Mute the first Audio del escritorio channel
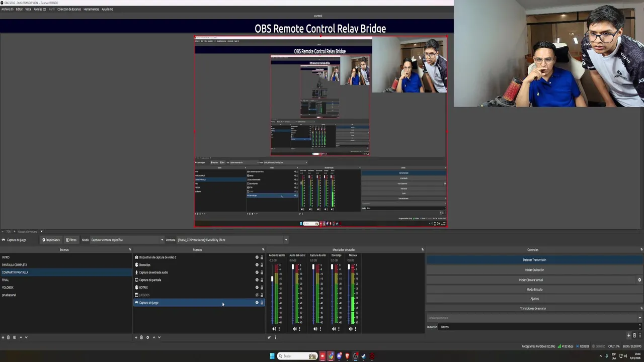The width and height of the screenshot is (644, 362). point(274,329)
